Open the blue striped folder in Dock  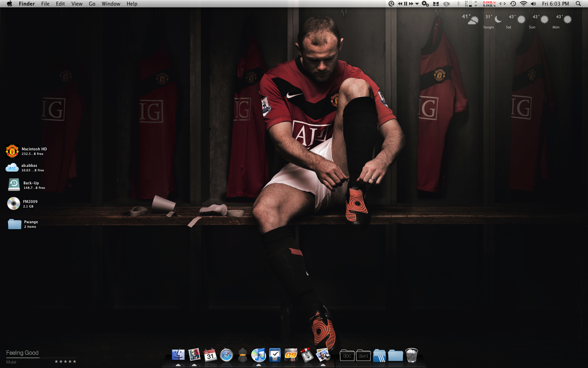tap(379, 355)
